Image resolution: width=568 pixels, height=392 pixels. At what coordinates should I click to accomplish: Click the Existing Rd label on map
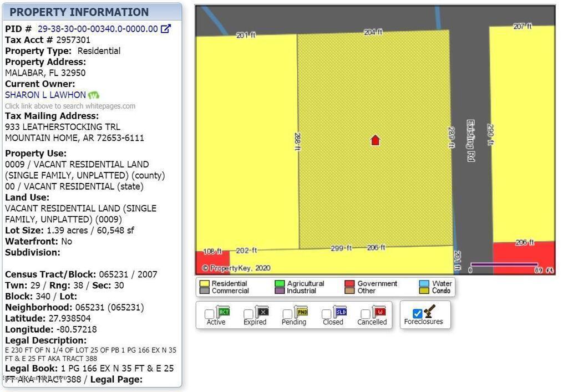click(470, 141)
